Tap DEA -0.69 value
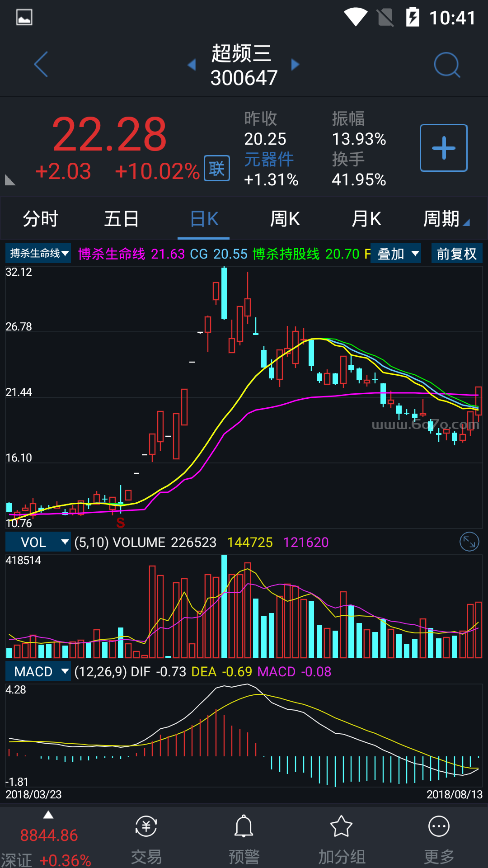The image size is (488, 868). click(x=221, y=671)
